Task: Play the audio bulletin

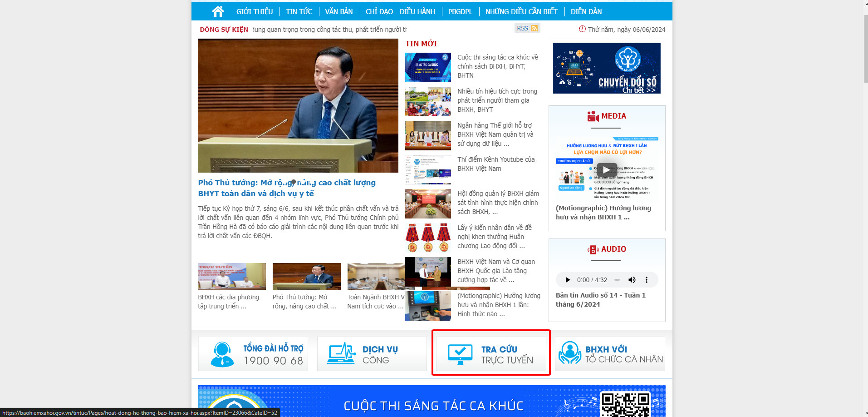Action: pyautogui.click(x=567, y=280)
